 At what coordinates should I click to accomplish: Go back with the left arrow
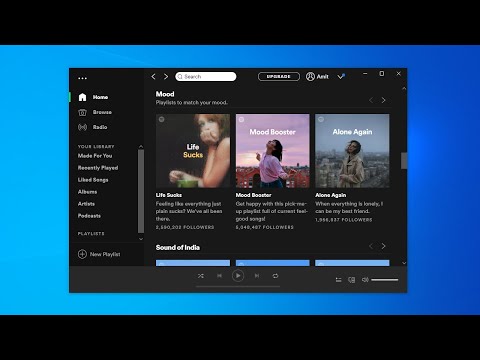153,77
